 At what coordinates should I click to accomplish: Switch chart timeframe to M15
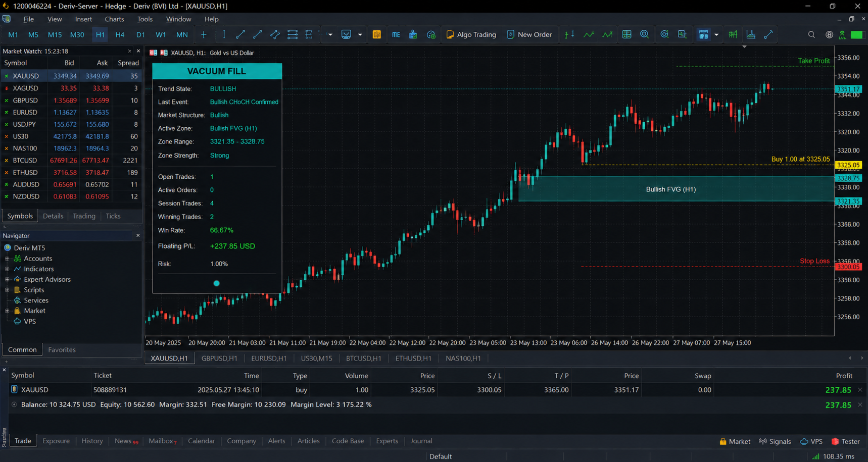tap(55, 35)
